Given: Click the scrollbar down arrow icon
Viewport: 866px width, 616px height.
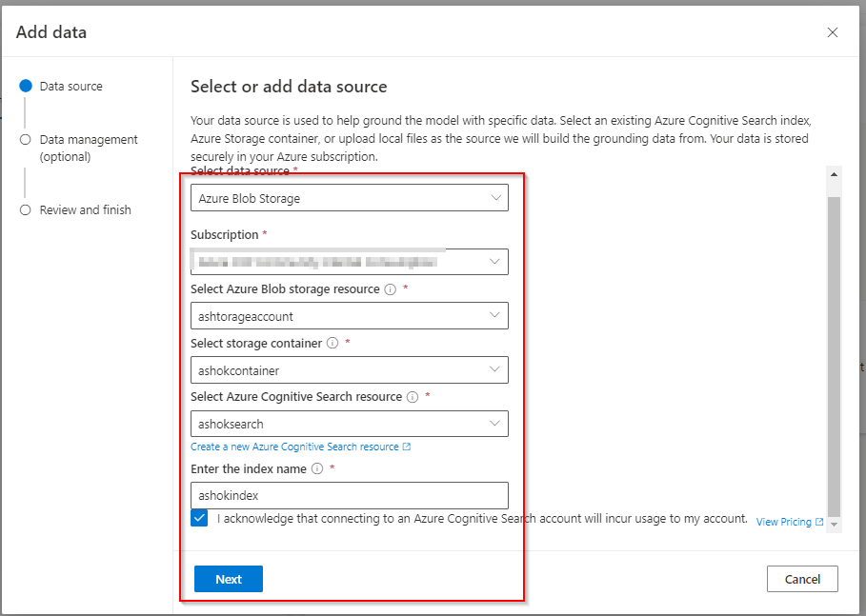Looking at the screenshot, I should (x=836, y=524).
